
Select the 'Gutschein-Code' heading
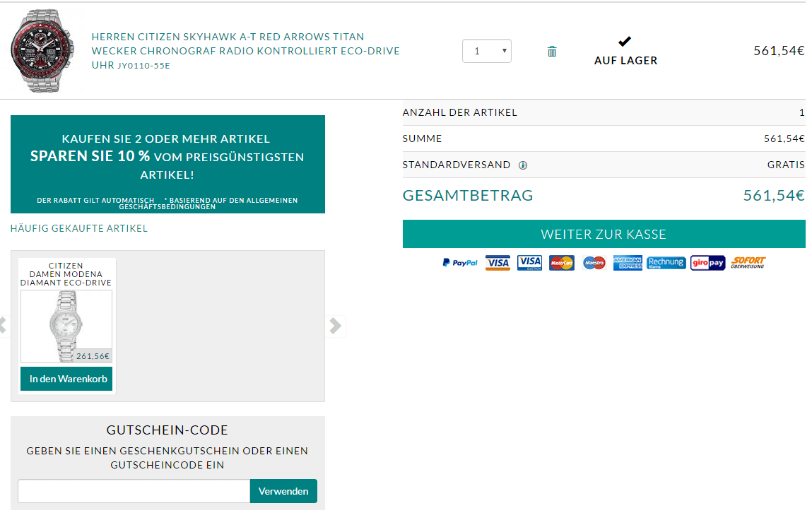pos(167,430)
